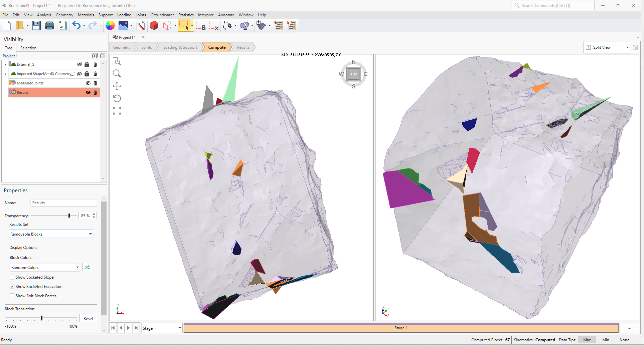Open the color wheel display options
The image size is (644, 347).
[110, 25]
